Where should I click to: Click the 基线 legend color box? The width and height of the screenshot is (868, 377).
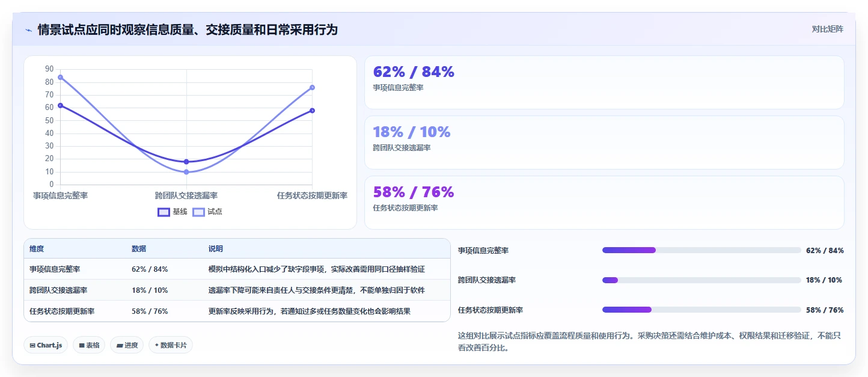click(x=164, y=212)
